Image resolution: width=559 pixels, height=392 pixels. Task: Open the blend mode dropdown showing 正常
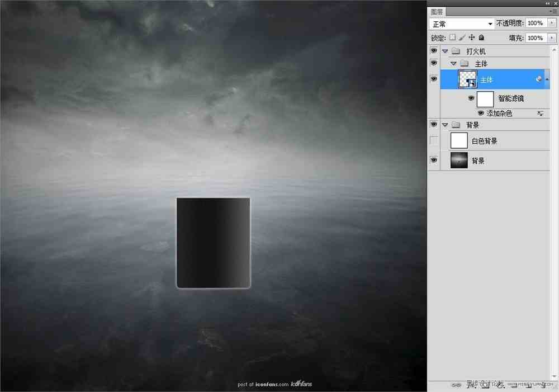[490, 23]
